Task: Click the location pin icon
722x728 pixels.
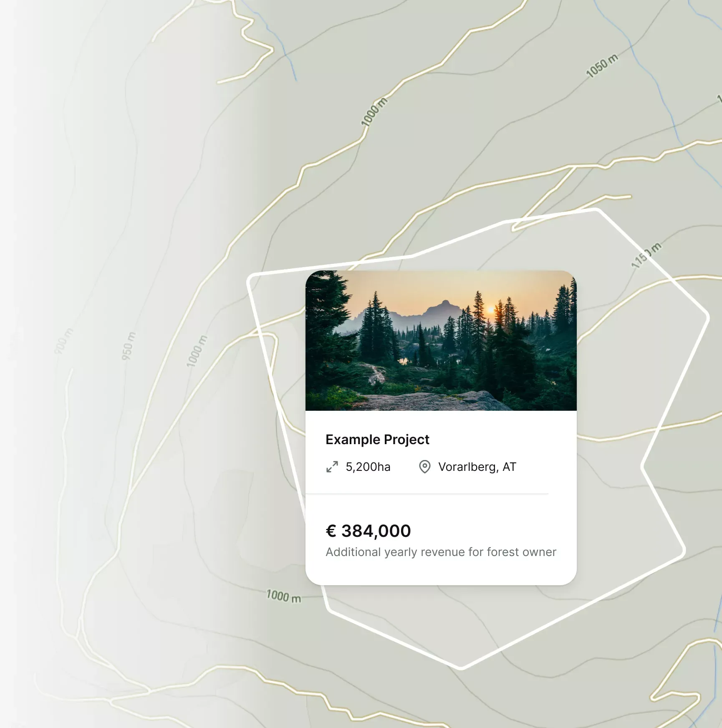Action: click(424, 467)
